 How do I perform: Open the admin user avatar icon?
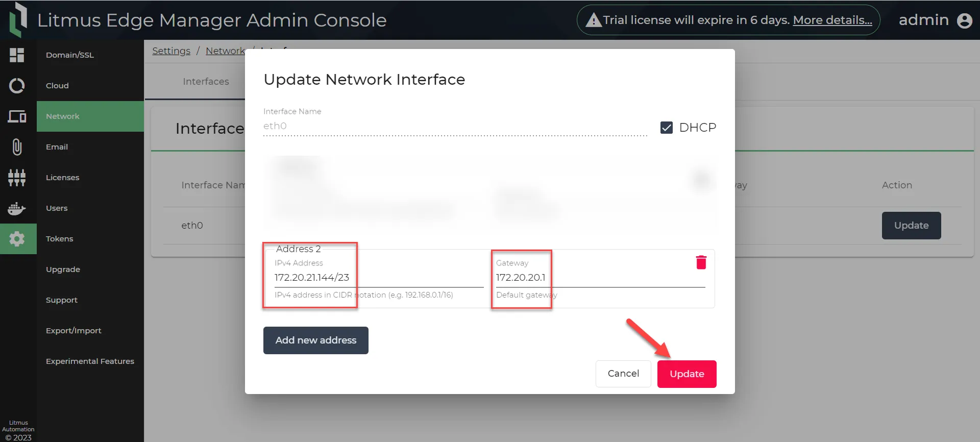point(964,20)
